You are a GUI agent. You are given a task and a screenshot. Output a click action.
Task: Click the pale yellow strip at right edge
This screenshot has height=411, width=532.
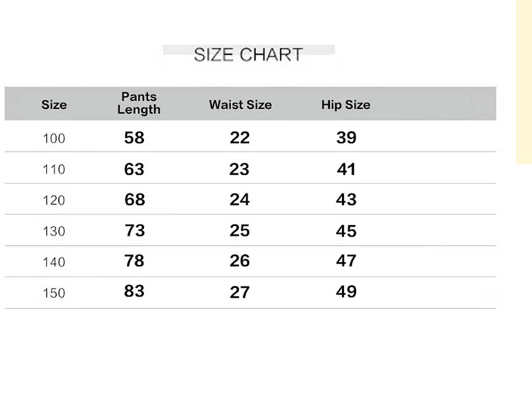tap(524, 82)
